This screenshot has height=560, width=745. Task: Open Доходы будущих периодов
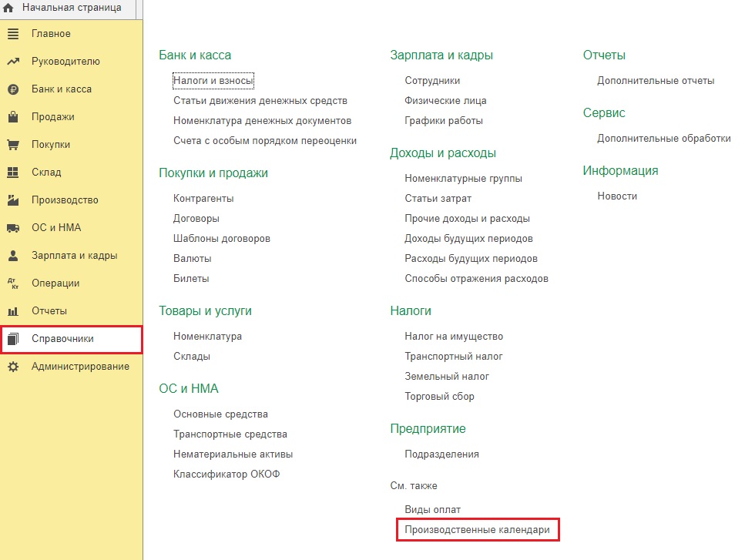[x=468, y=239]
